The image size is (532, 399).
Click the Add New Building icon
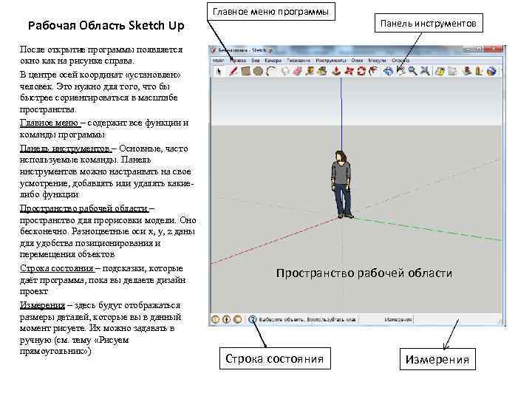click(467, 71)
